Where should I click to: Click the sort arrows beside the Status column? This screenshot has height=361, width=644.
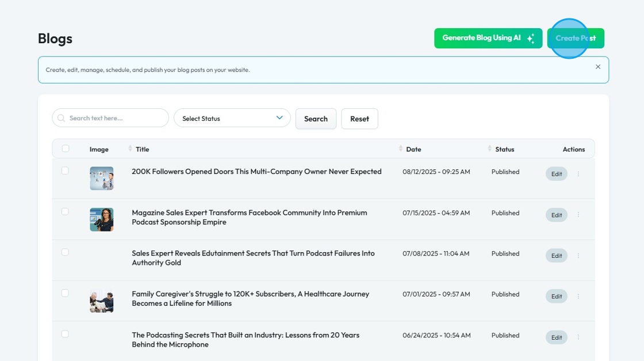pos(490,149)
